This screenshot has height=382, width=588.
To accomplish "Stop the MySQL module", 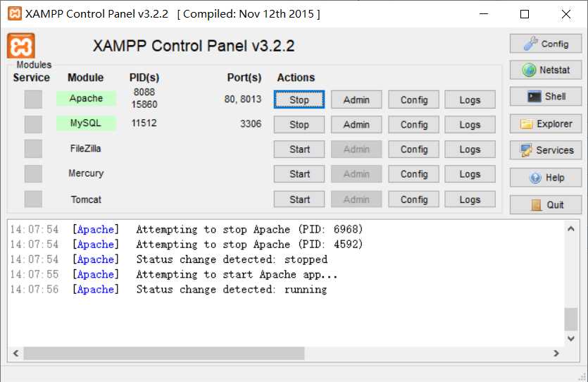I will pyautogui.click(x=299, y=124).
